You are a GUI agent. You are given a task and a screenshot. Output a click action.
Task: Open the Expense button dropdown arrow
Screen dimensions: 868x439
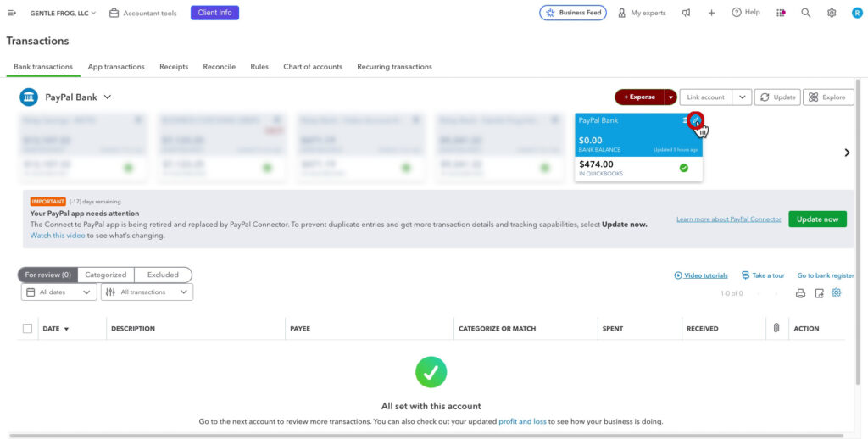point(671,97)
